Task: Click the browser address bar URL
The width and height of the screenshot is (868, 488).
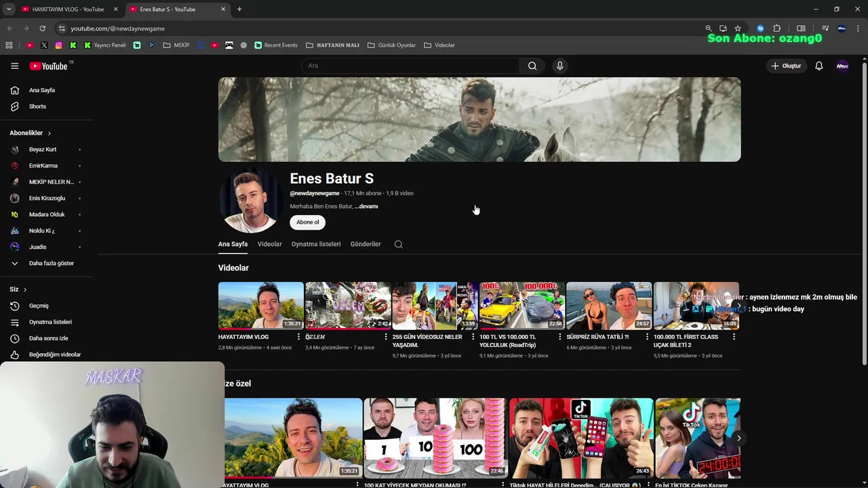Action: pos(117,28)
